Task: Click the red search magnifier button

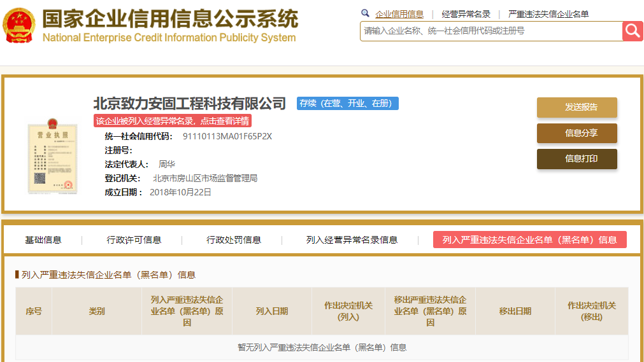Action: tap(633, 31)
